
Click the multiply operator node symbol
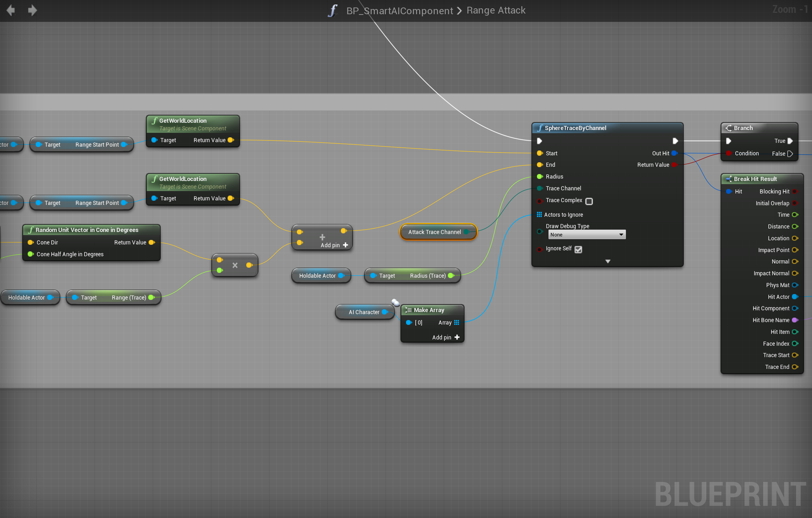click(235, 265)
